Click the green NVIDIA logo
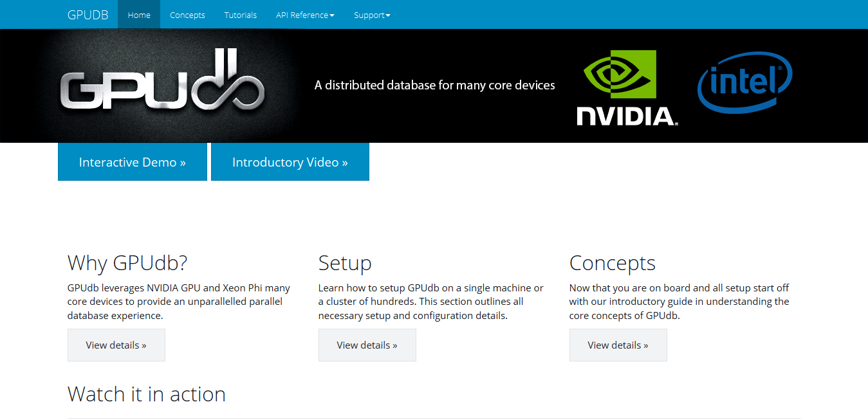868x420 pixels. pyautogui.click(x=624, y=87)
